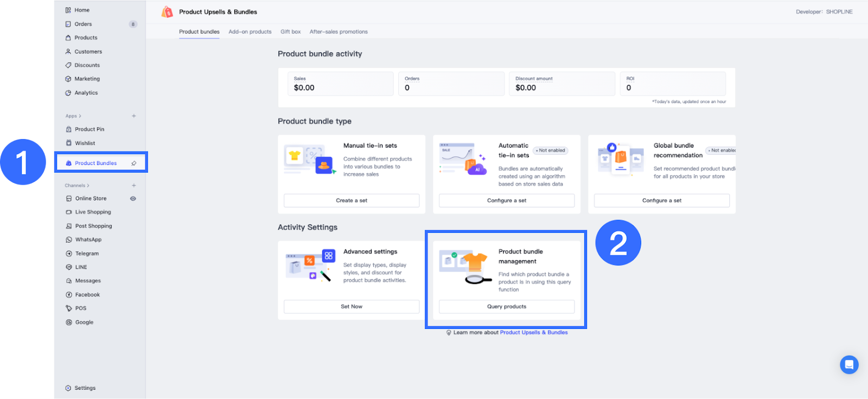This screenshot has height=399, width=868.
Task: Expand the Channels section chevron
Action: click(88, 186)
